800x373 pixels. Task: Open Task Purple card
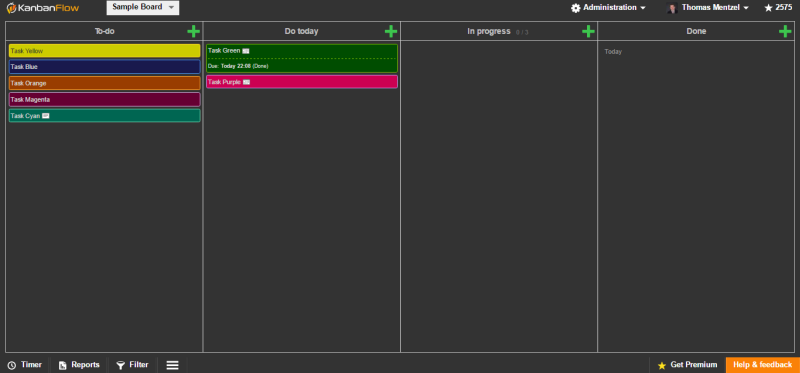[x=302, y=82]
